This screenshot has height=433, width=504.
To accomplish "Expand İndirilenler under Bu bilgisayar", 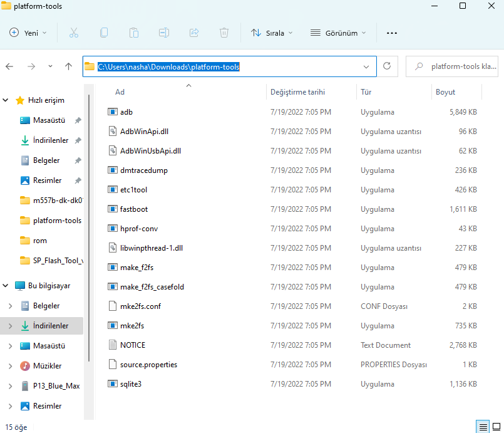I will 10,326.
